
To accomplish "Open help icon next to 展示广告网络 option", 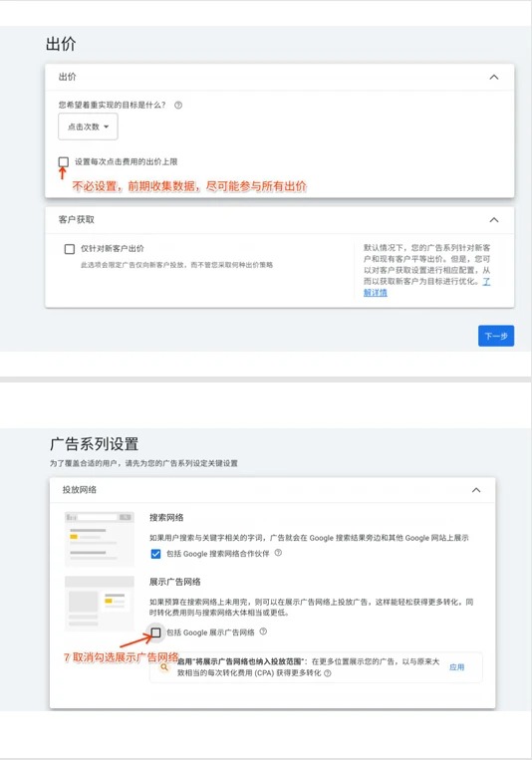I will [263, 632].
